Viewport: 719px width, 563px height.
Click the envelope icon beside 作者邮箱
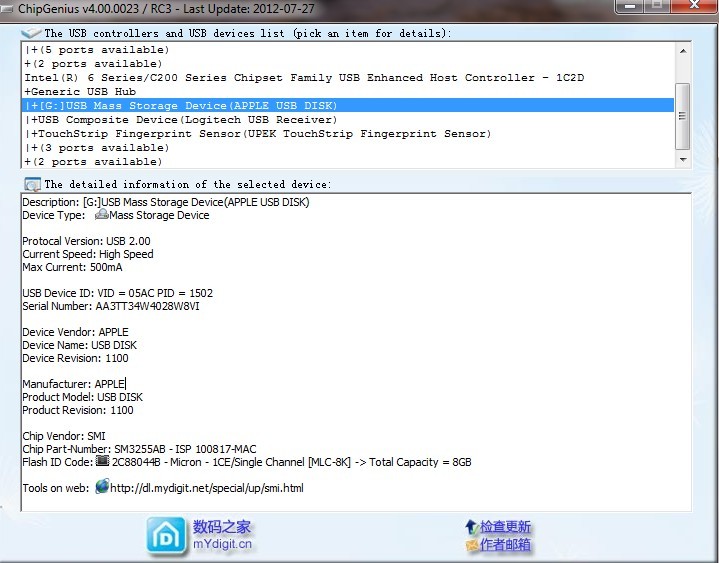tap(472, 545)
